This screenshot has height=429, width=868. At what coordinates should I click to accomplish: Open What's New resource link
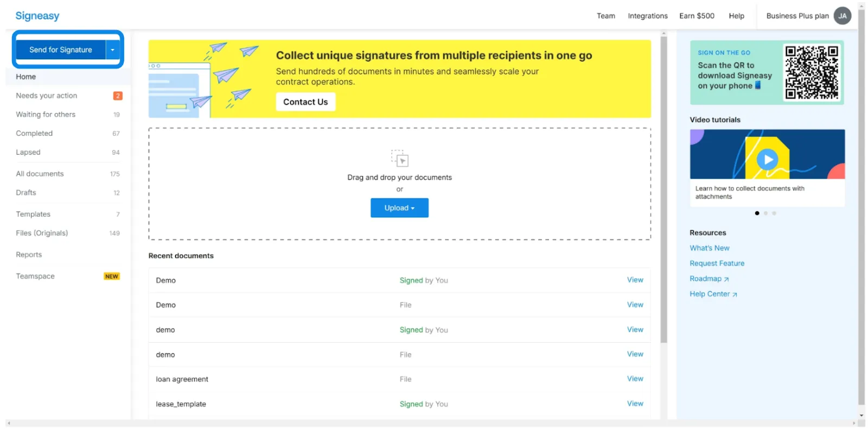click(x=710, y=248)
